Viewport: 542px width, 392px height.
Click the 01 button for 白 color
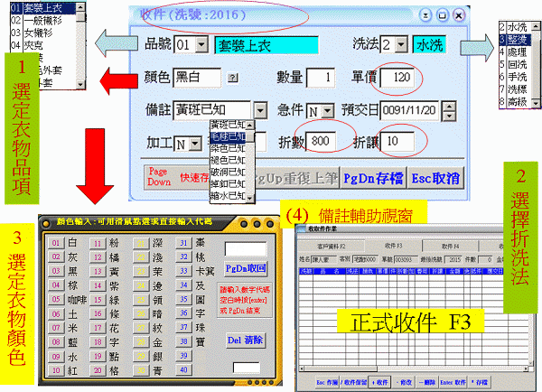coord(55,243)
